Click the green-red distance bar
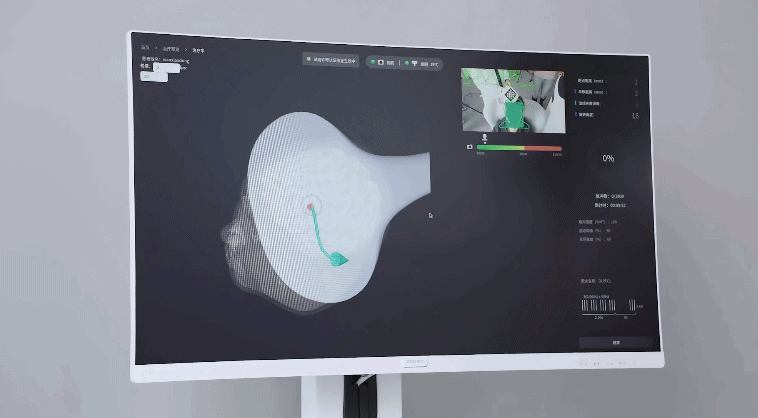 click(519, 148)
